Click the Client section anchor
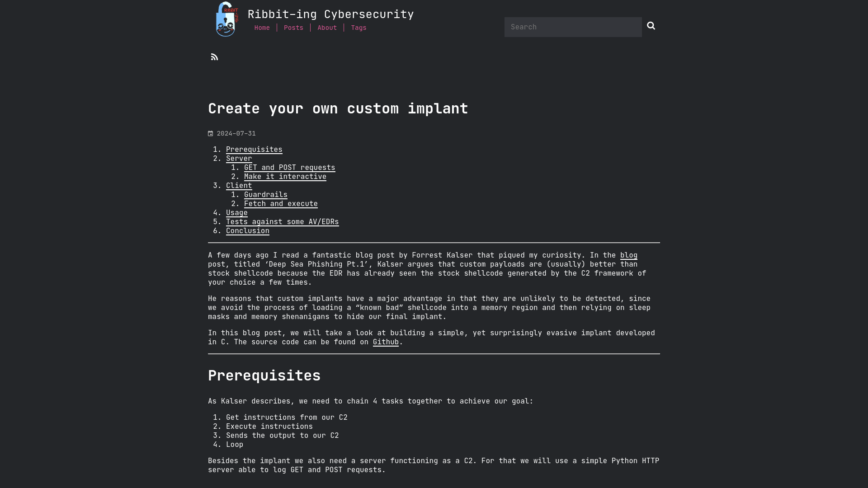The image size is (868, 488). (238, 185)
